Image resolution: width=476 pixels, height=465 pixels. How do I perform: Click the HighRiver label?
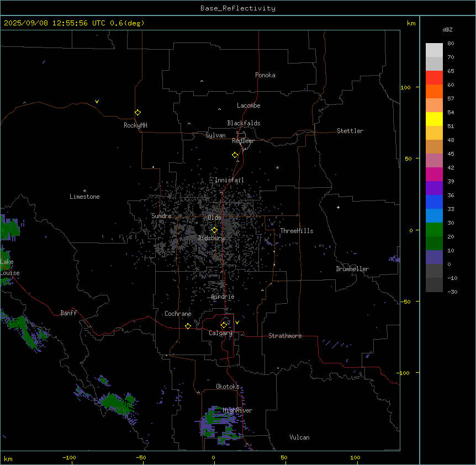tap(237, 410)
